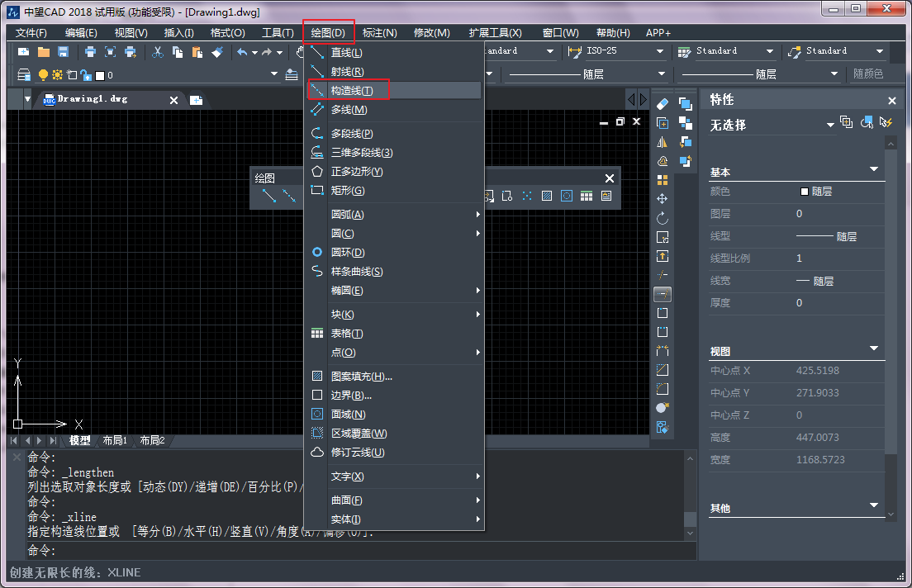
Task: Toggle the layer lock padlock icon
Action: pos(86,75)
